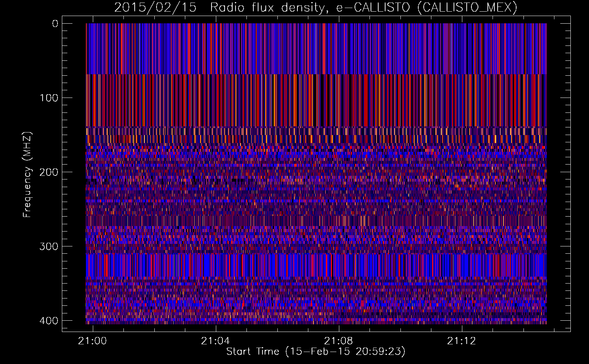This screenshot has height=364, width=589.
Task: Click the y-axis tick label '300'
Action: click(48, 246)
